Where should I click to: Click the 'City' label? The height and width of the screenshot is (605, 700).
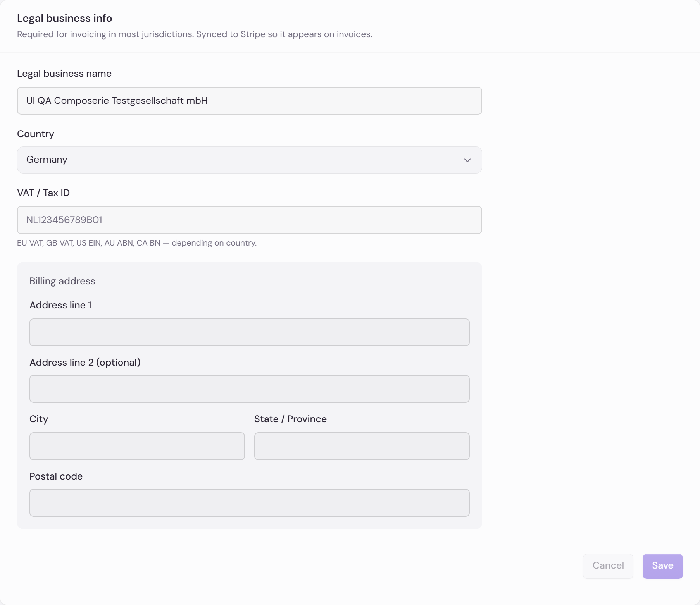tap(39, 419)
